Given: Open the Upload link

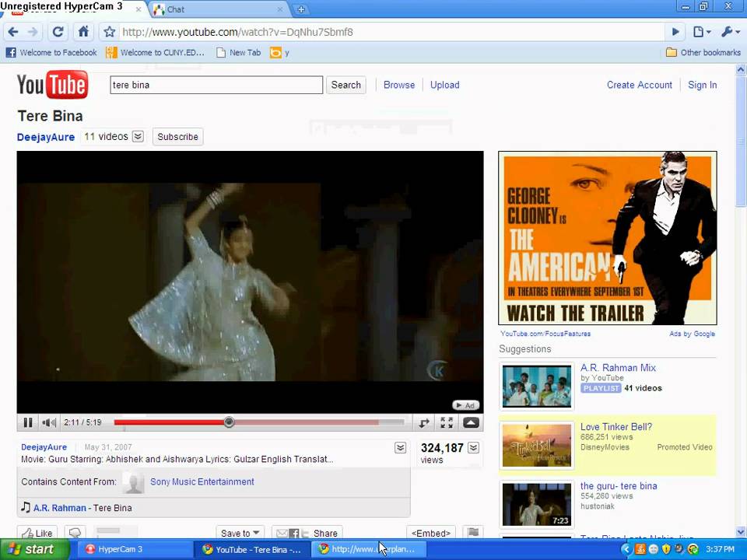Looking at the screenshot, I should pos(444,85).
